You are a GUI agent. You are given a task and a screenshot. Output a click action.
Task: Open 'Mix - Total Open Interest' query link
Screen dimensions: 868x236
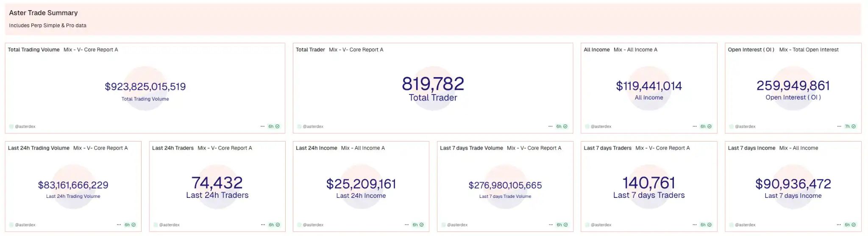coord(809,50)
